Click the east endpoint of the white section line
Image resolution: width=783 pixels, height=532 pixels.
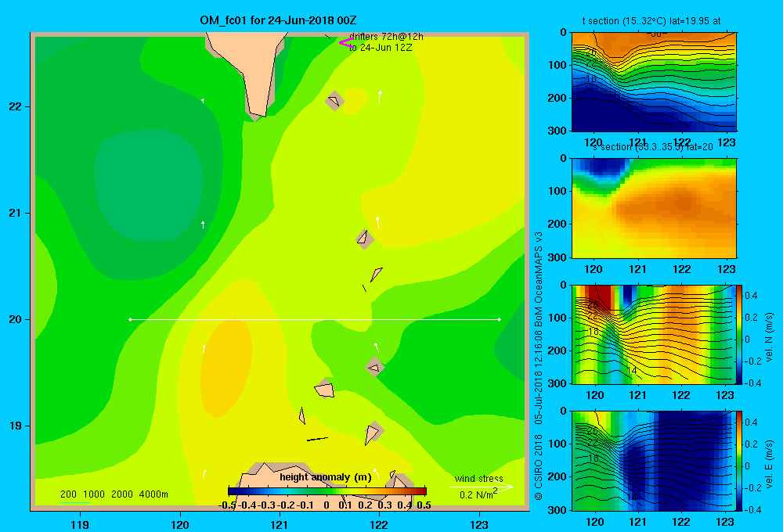pos(499,319)
